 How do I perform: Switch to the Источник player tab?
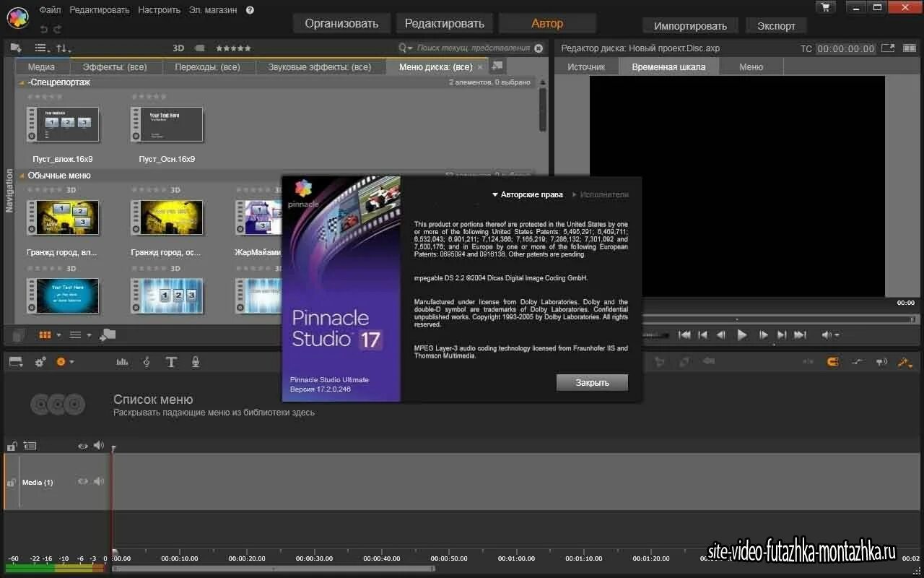[x=586, y=66]
